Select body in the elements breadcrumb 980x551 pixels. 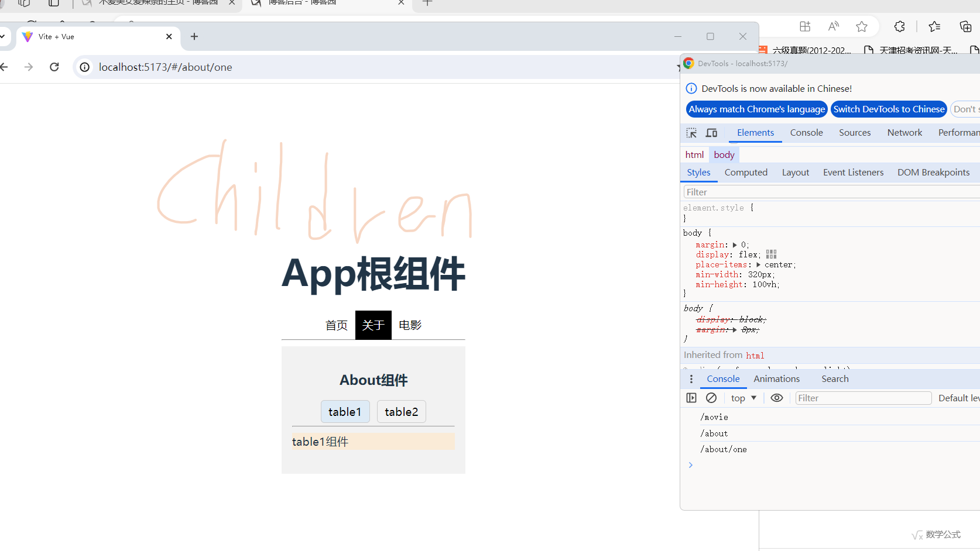(x=724, y=154)
